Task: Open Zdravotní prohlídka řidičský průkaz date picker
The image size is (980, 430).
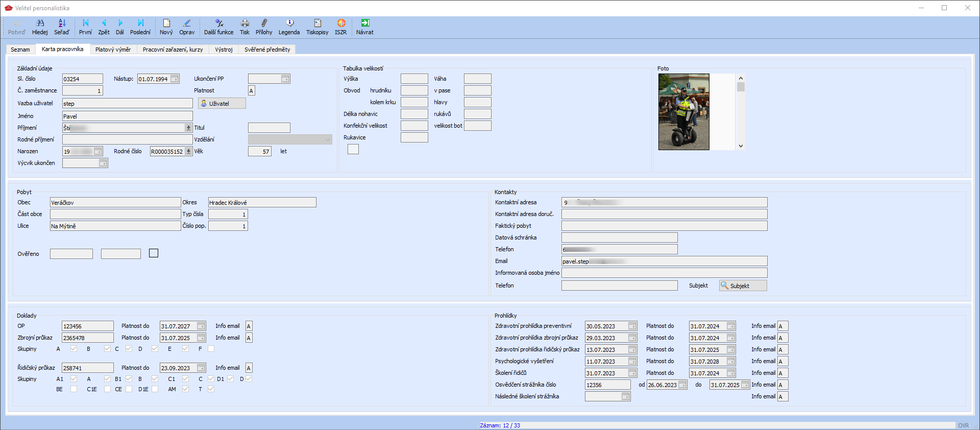Action: pyautogui.click(x=632, y=349)
